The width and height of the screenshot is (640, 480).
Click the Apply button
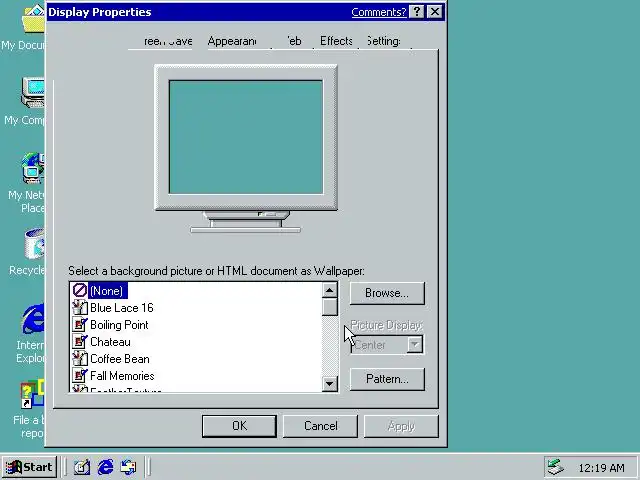click(401, 426)
